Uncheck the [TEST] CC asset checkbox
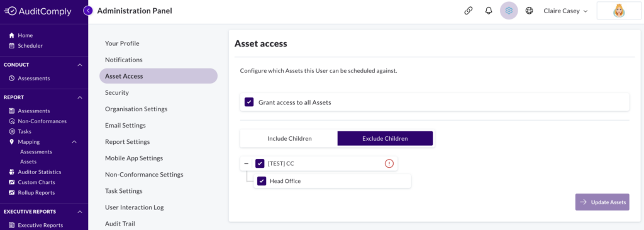This screenshot has width=644, height=230. [x=260, y=163]
